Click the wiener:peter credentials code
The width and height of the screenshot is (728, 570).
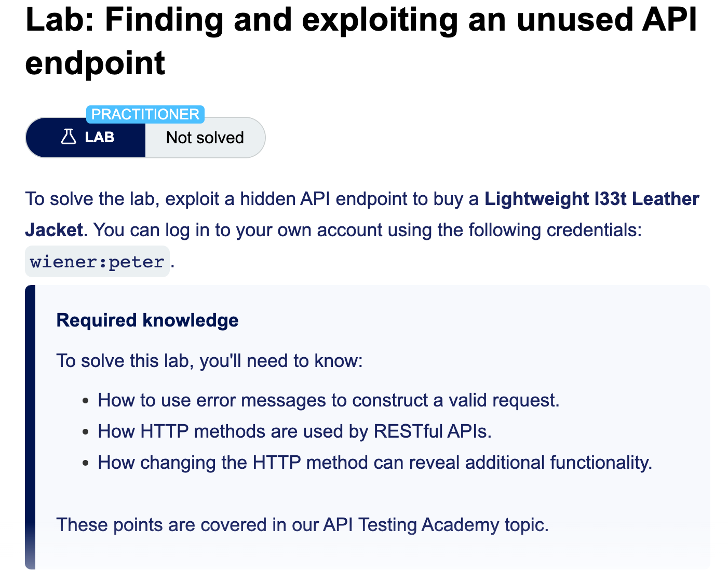97,262
